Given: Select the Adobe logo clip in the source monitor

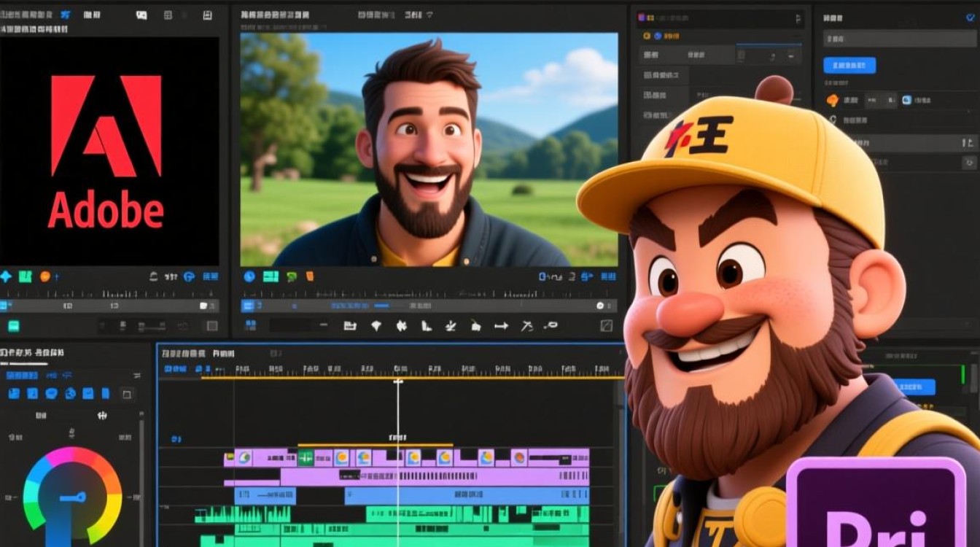Looking at the screenshot, I should [109, 151].
